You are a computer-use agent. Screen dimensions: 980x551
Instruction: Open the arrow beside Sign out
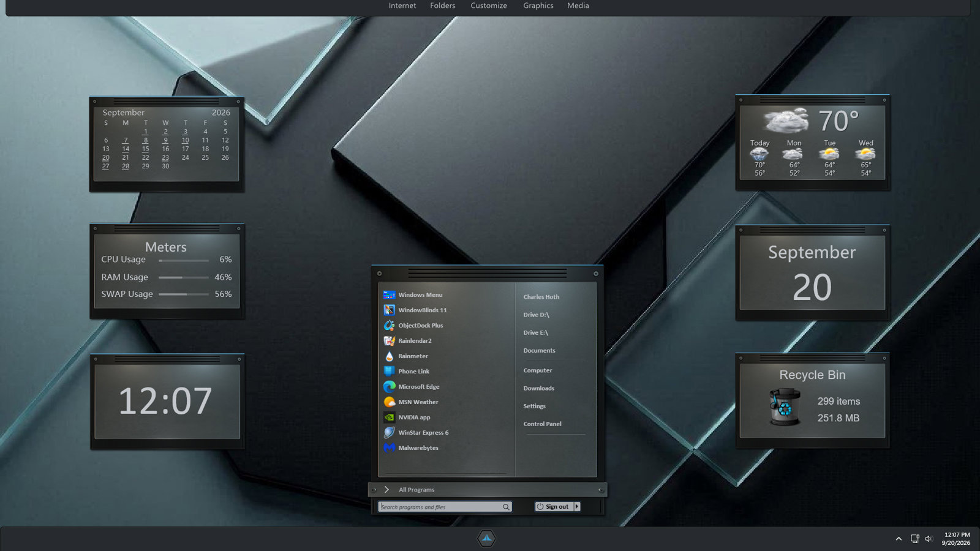coord(577,507)
